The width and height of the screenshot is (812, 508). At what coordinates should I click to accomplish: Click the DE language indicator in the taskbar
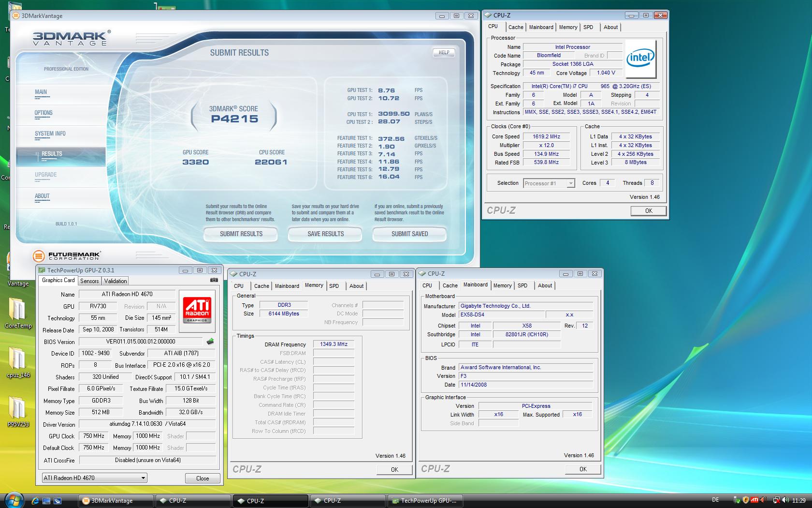pyautogui.click(x=715, y=500)
